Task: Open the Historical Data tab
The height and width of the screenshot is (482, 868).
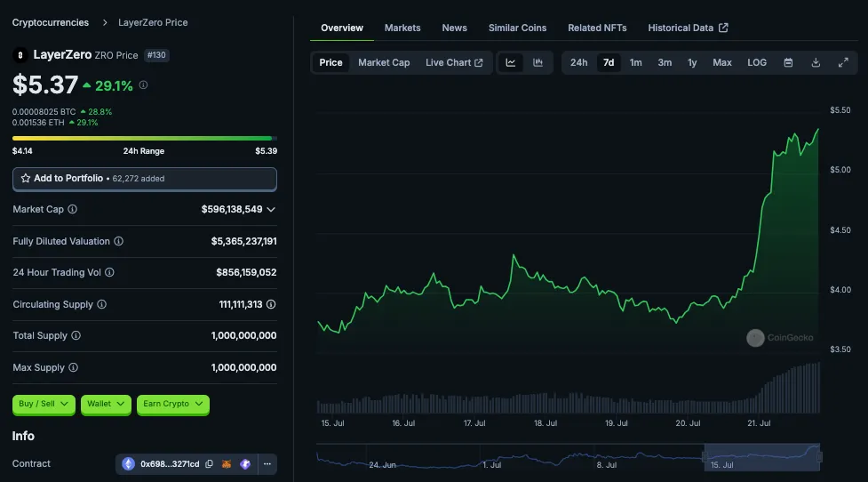Action: [688, 28]
